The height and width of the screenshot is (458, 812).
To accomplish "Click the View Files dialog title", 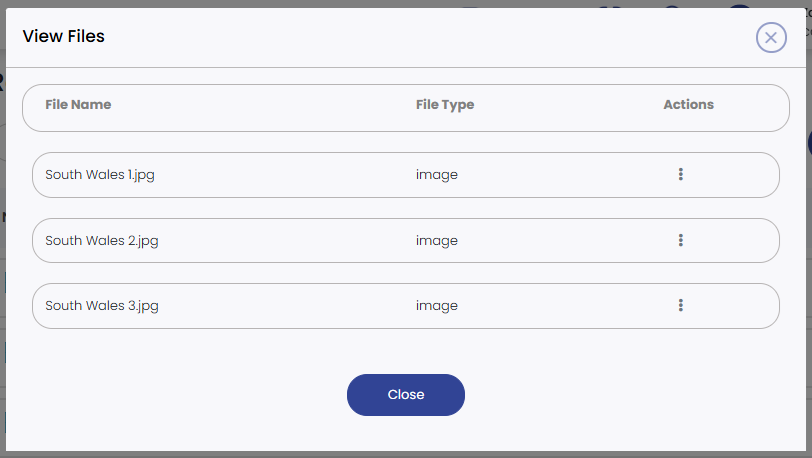I will tap(64, 37).
